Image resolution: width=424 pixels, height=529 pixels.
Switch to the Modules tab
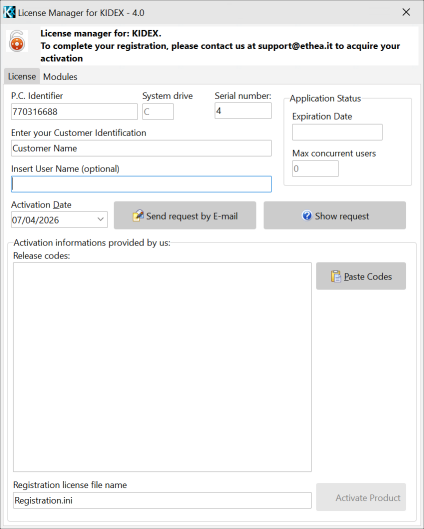coord(60,77)
